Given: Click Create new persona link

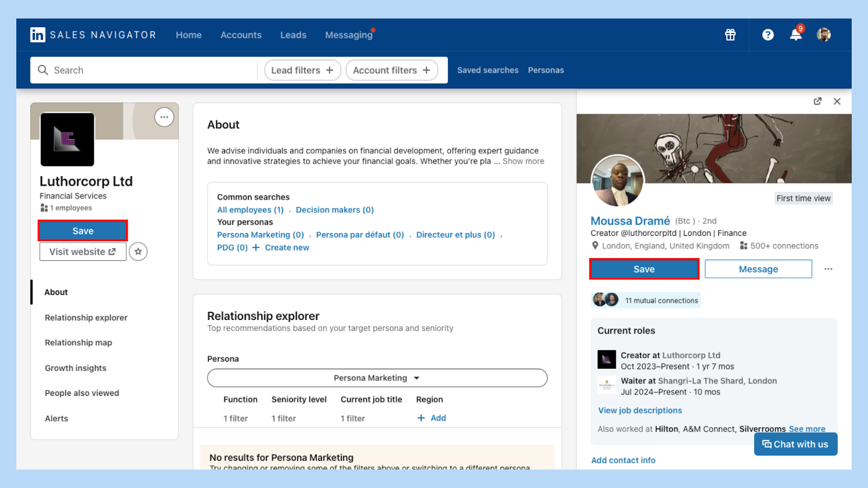Looking at the screenshot, I should (x=281, y=247).
